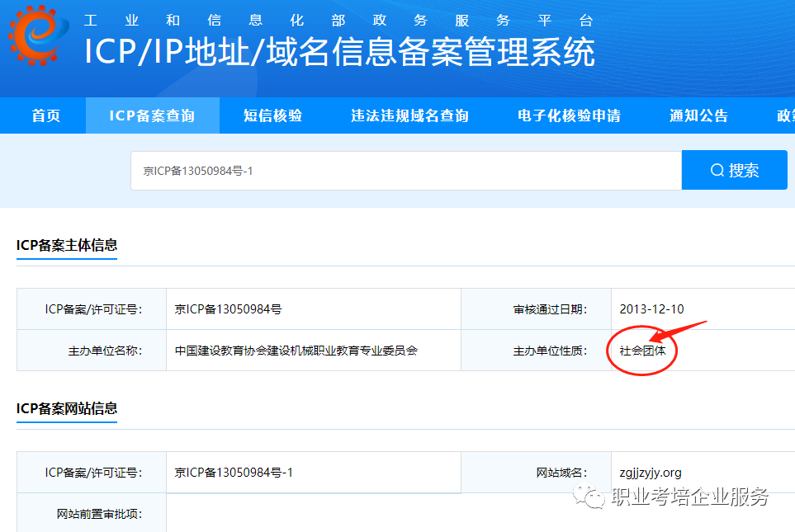
Task: Click the 搜索 search button
Action: (734, 170)
